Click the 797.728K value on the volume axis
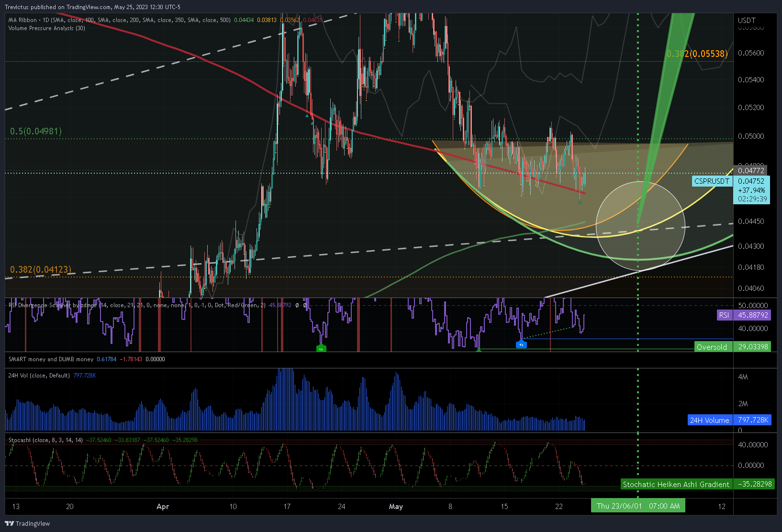This screenshot has height=532, width=782. point(752,420)
